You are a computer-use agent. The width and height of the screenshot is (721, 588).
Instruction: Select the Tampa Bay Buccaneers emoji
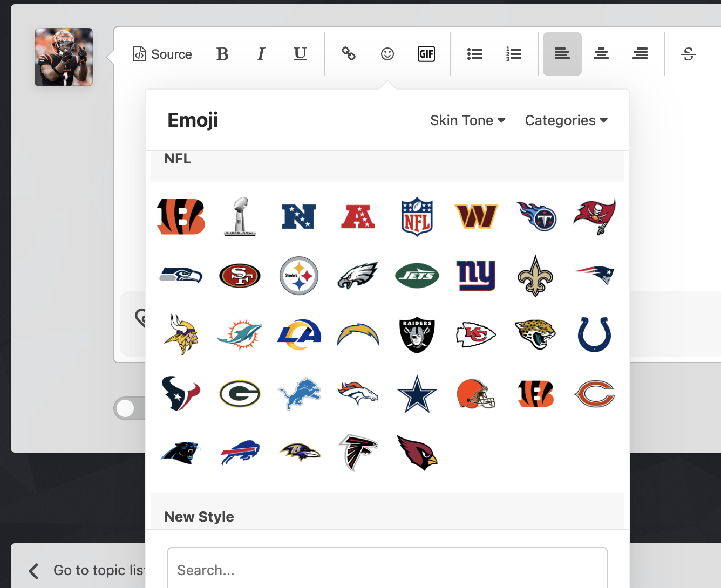point(594,216)
